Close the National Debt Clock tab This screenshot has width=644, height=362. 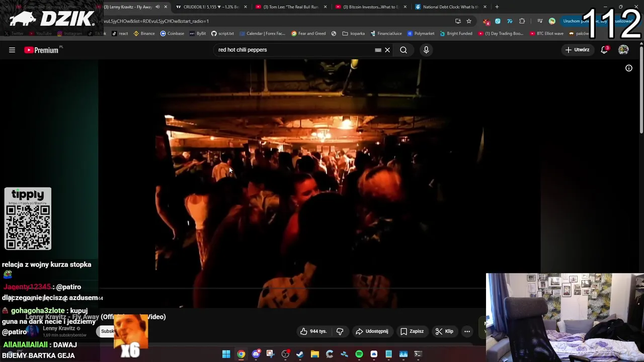tap(485, 7)
